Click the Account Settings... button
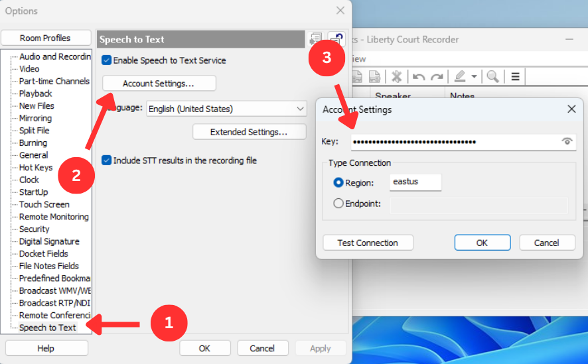The width and height of the screenshot is (588, 364). [159, 83]
